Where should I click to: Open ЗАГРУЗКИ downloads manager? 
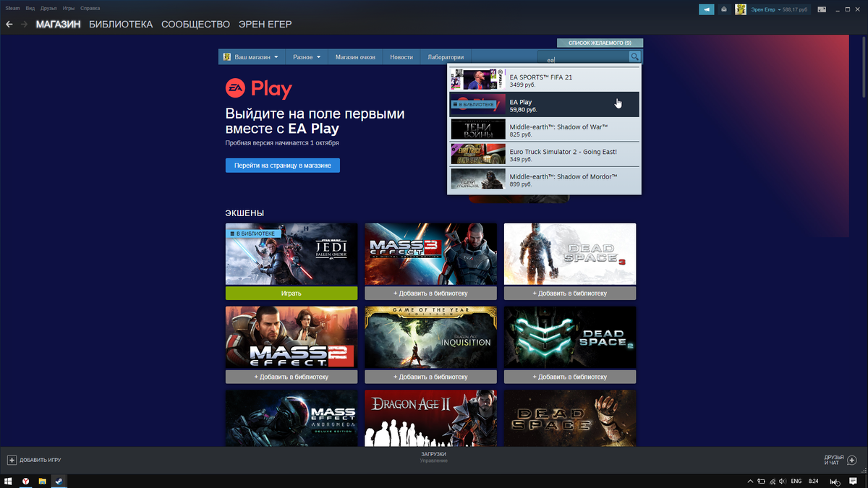tap(433, 454)
